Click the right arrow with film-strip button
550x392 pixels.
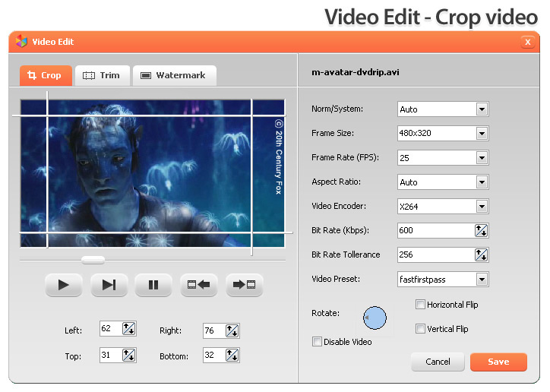pos(244,285)
